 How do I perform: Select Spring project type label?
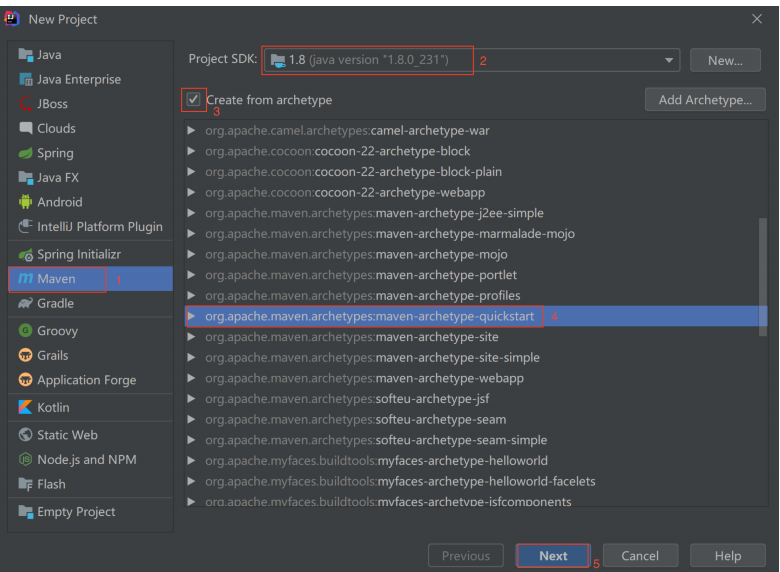[55, 153]
